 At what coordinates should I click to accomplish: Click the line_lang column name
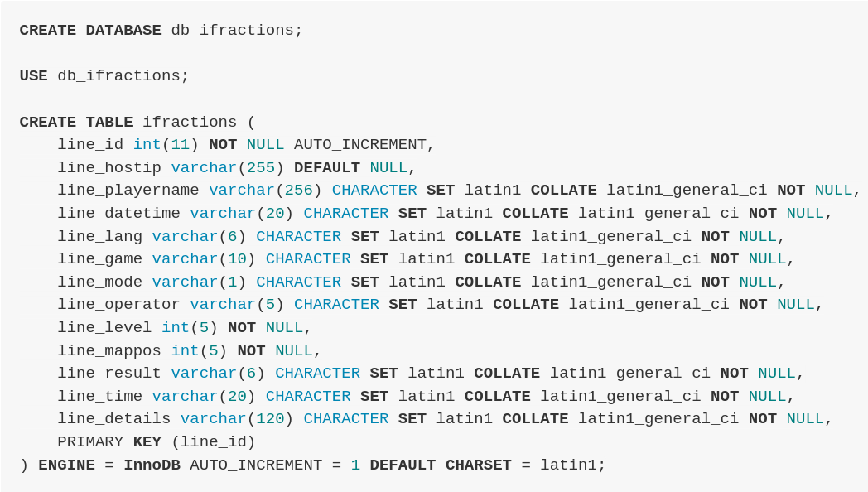pyautogui.click(x=99, y=236)
